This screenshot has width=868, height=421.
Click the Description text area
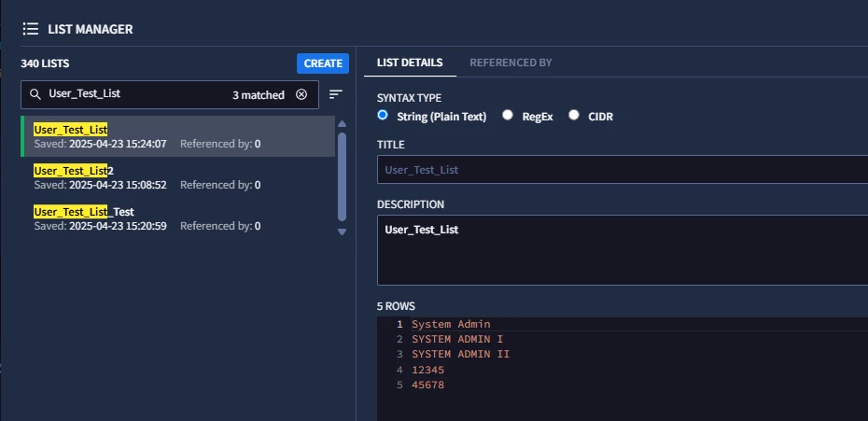(623, 250)
